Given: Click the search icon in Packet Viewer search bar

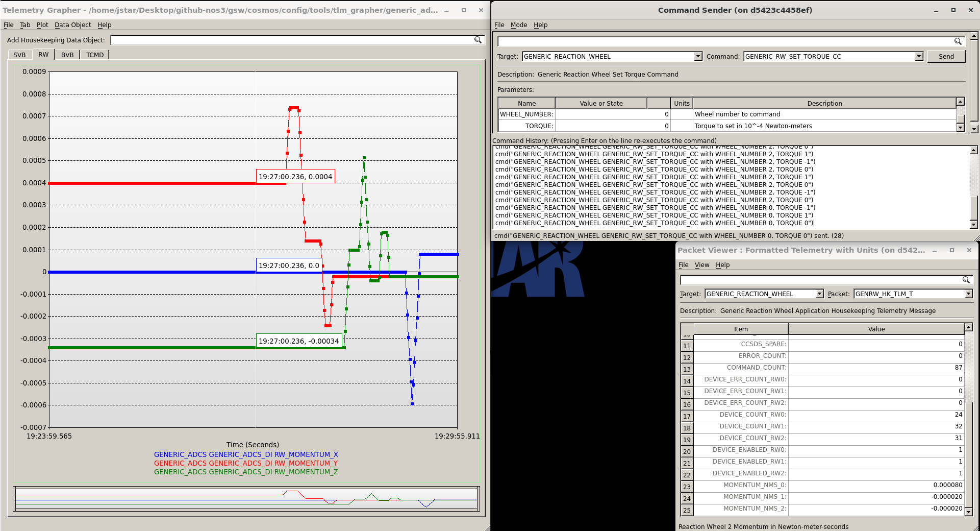Looking at the screenshot, I should (x=966, y=280).
